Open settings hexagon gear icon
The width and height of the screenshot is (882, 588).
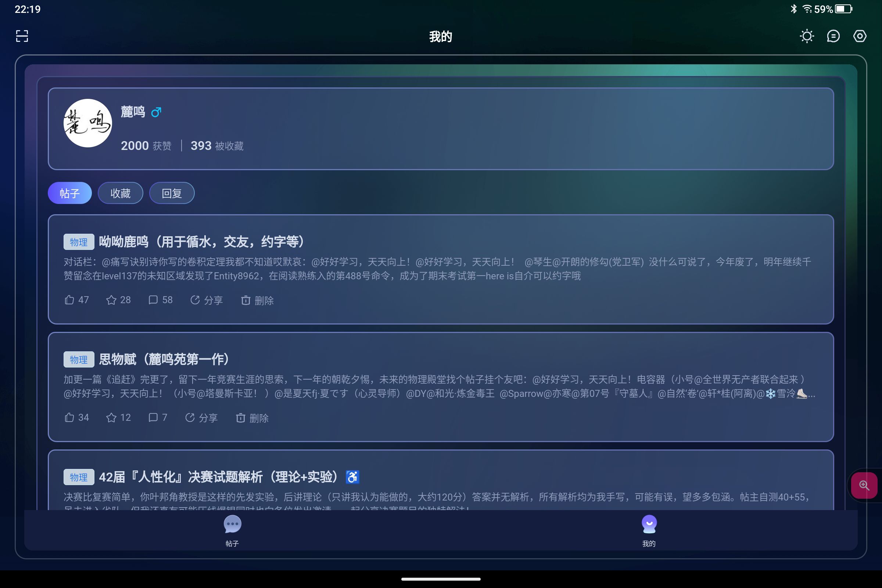(860, 36)
